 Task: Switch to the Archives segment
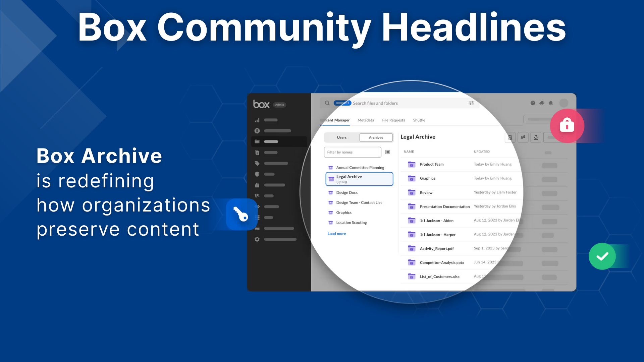pyautogui.click(x=376, y=137)
